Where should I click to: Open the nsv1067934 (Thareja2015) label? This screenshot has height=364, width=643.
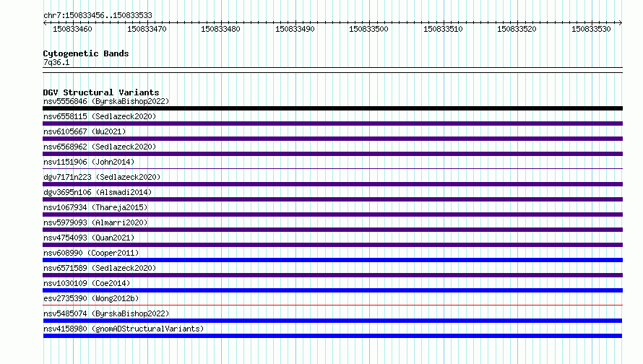pyautogui.click(x=95, y=207)
